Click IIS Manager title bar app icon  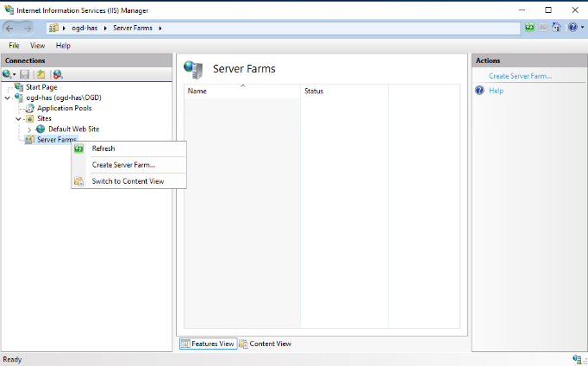(x=9, y=9)
